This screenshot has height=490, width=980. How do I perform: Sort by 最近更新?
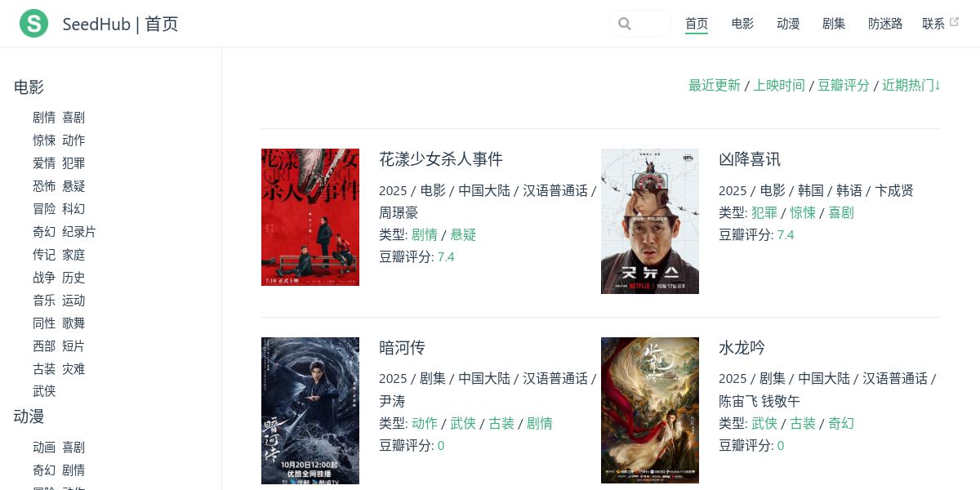tap(715, 85)
